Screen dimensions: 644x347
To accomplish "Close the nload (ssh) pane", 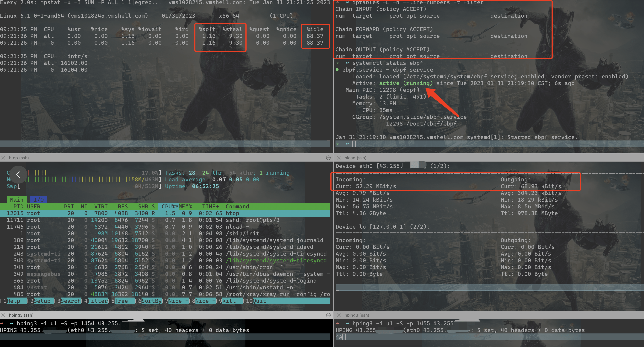I will [x=339, y=158].
